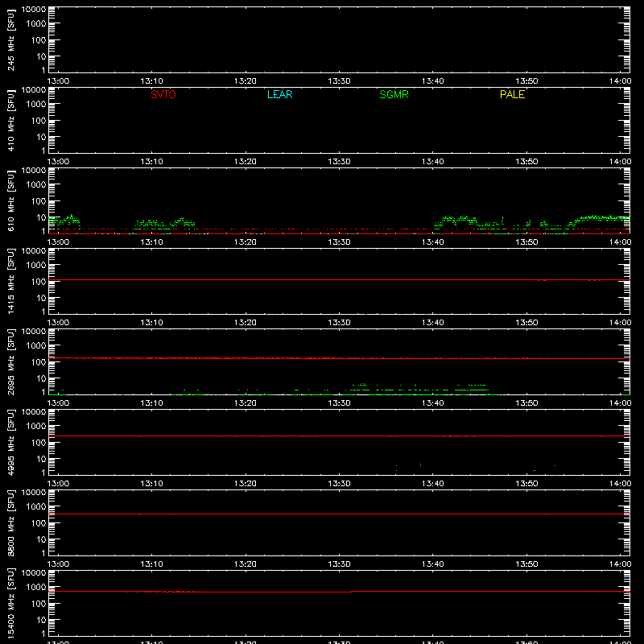
Task: Select the 1415 MHz [SFU] axis title
Action: pos(11,281)
